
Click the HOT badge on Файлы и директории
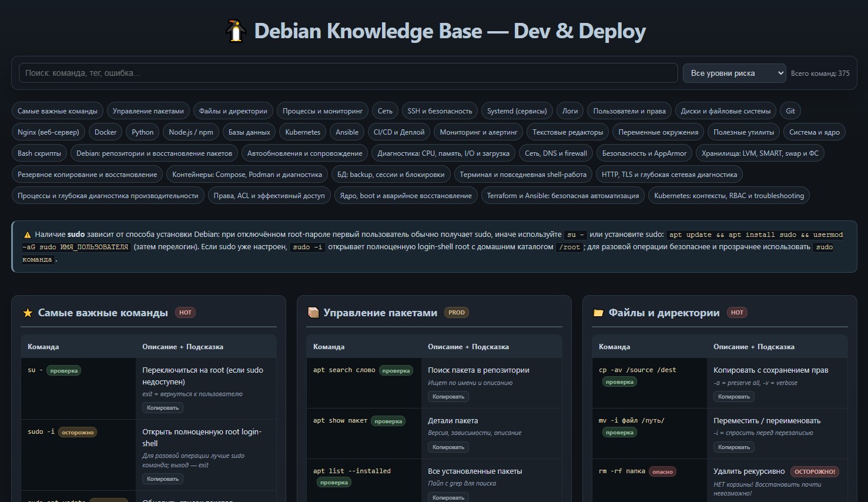(x=737, y=313)
